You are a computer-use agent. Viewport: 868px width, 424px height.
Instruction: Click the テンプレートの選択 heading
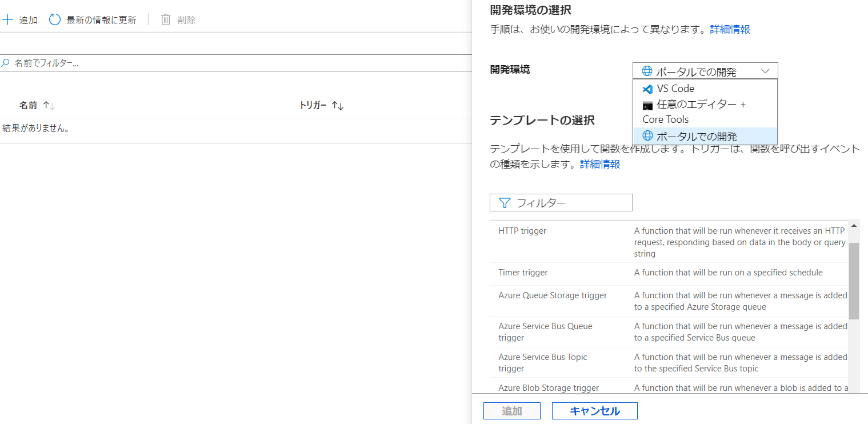tap(542, 120)
